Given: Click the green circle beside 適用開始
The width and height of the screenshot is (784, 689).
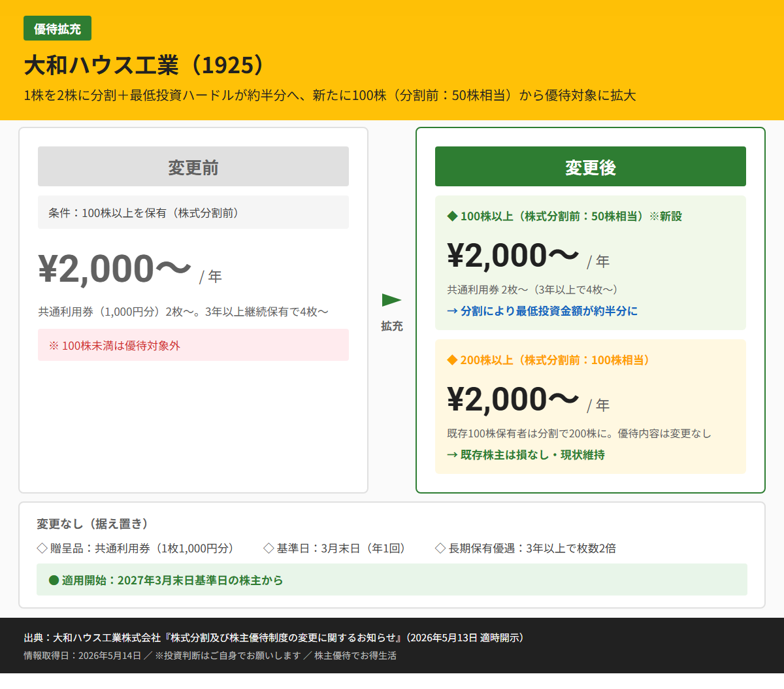Looking at the screenshot, I should coord(54,580).
